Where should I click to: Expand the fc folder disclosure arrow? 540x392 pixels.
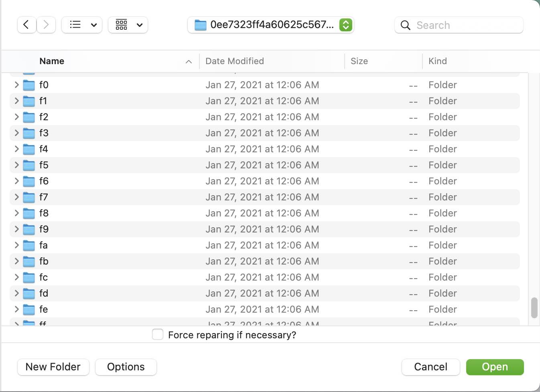point(16,277)
